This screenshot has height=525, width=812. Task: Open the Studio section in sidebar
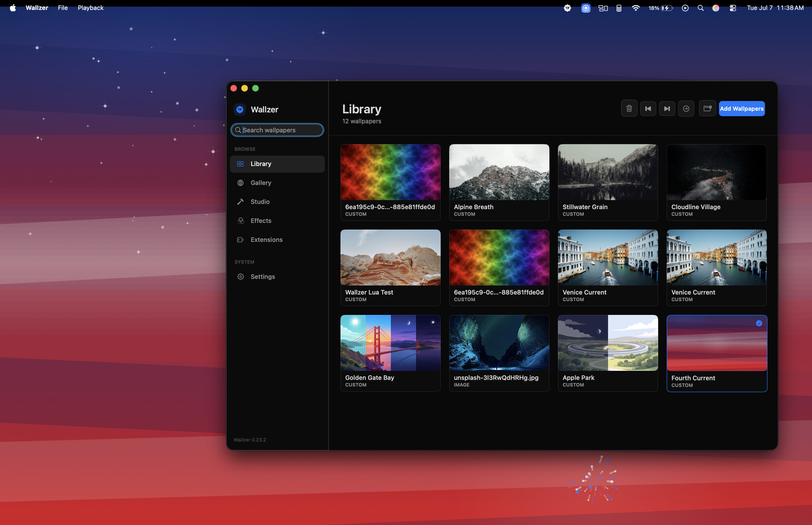point(277,202)
